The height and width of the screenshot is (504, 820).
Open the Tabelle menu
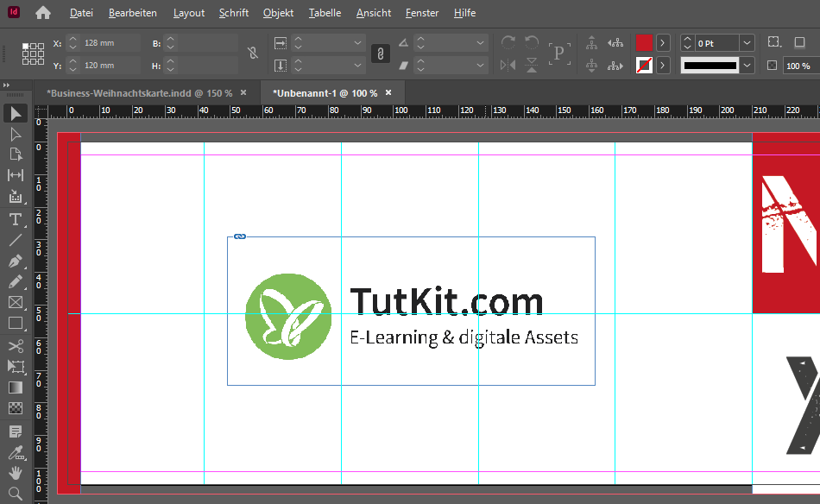coord(325,13)
